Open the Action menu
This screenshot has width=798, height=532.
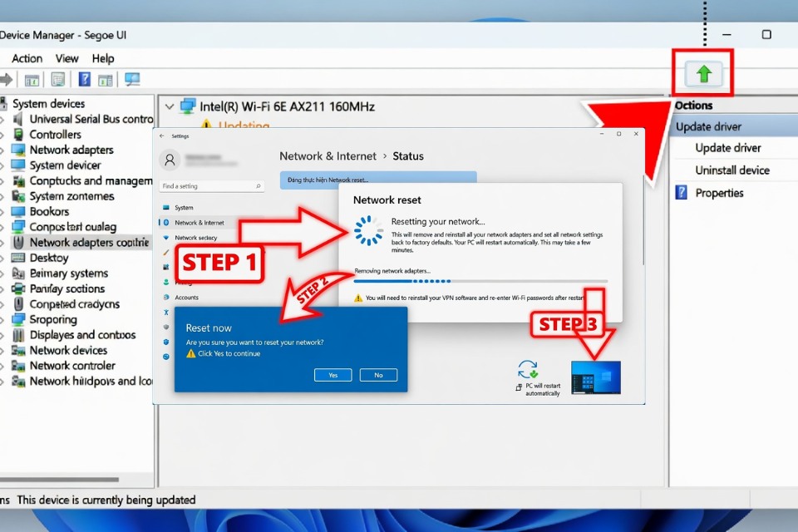[27, 58]
